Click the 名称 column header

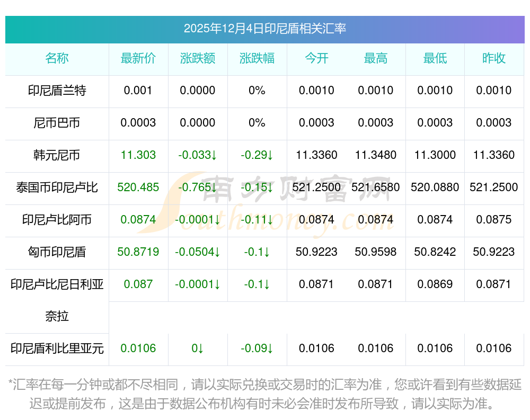pyautogui.click(x=57, y=58)
